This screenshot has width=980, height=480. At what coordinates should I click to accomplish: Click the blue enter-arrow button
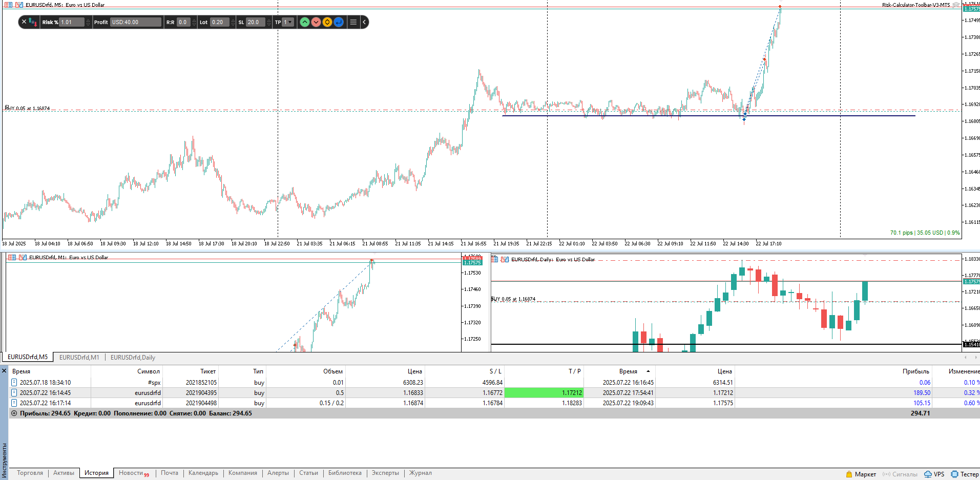coord(339,22)
